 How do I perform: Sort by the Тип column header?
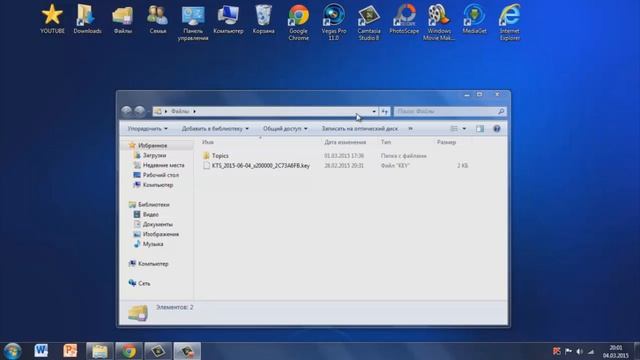pyautogui.click(x=386, y=142)
